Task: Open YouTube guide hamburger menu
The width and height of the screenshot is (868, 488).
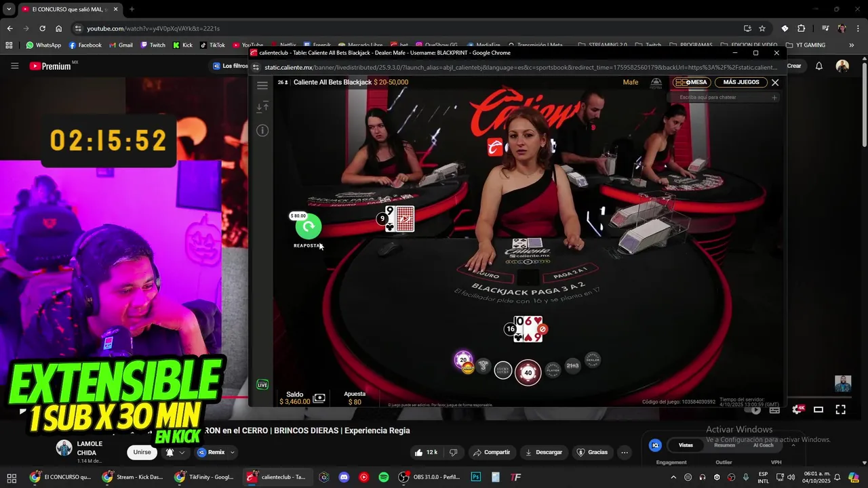Action: coord(14,66)
